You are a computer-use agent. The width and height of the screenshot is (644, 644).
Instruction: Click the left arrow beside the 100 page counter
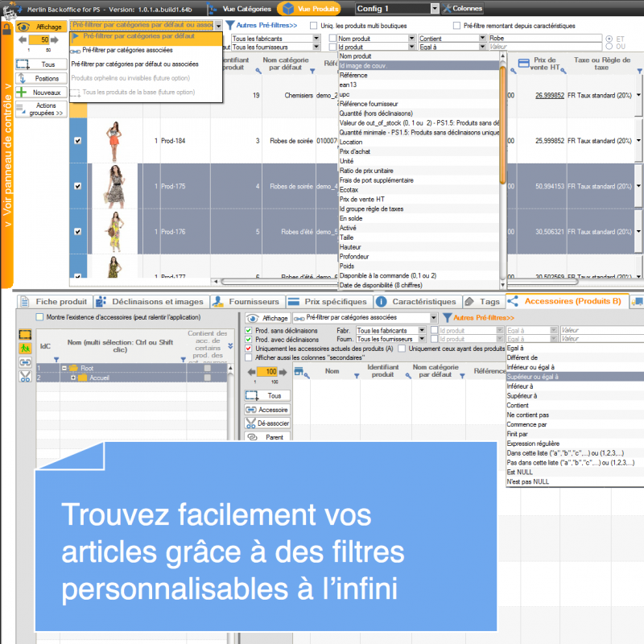tap(252, 371)
